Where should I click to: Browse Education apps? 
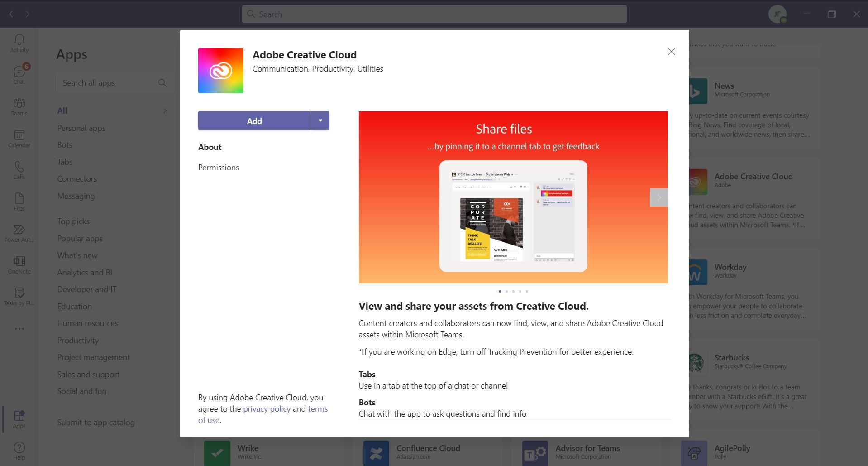[x=74, y=307]
